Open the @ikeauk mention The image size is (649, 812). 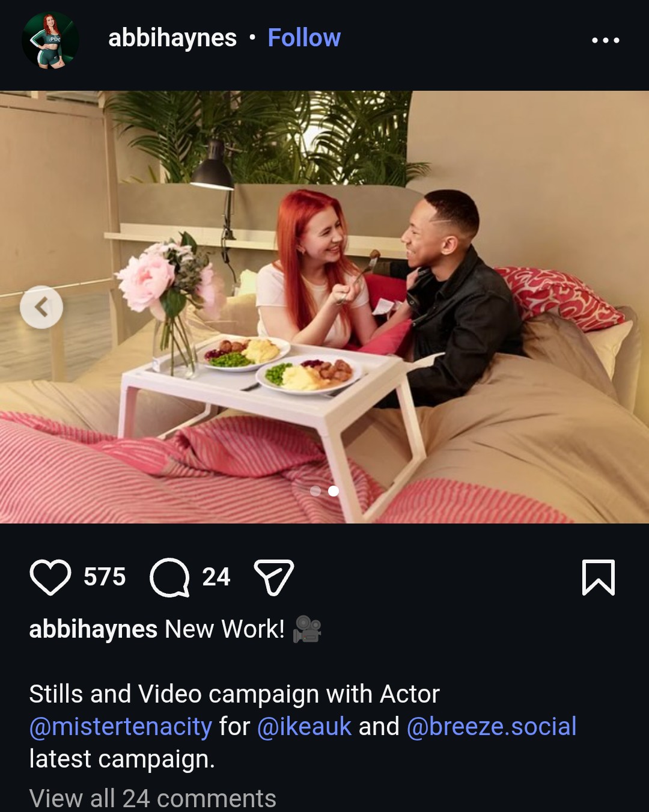coord(304,726)
